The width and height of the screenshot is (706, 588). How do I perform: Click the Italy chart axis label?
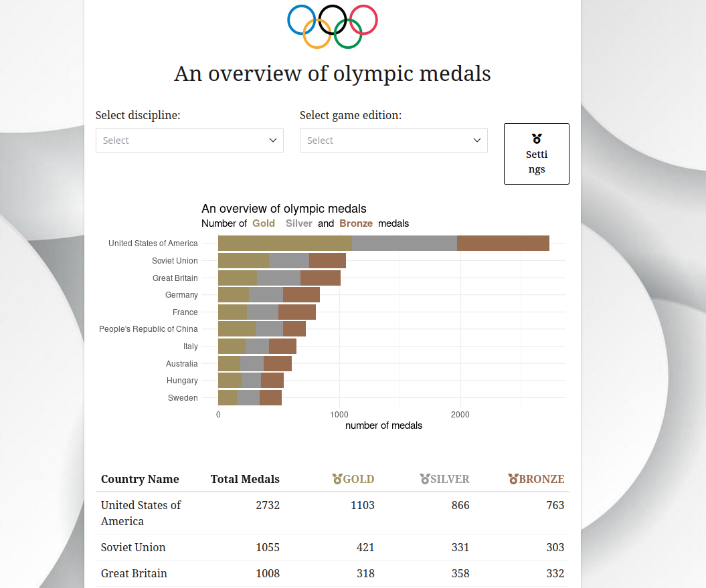pos(191,347)
